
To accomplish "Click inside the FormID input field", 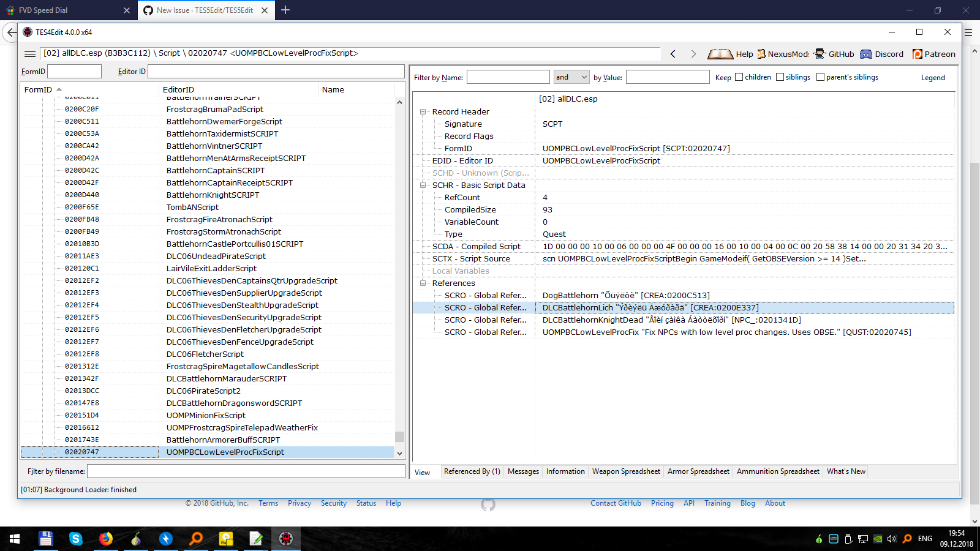I will (73, 71).
